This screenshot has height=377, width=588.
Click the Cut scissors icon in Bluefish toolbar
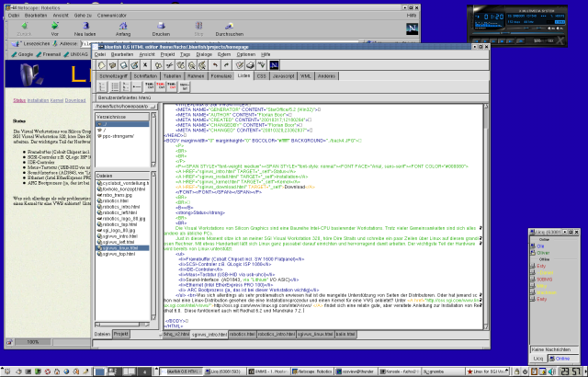[169, 65]
